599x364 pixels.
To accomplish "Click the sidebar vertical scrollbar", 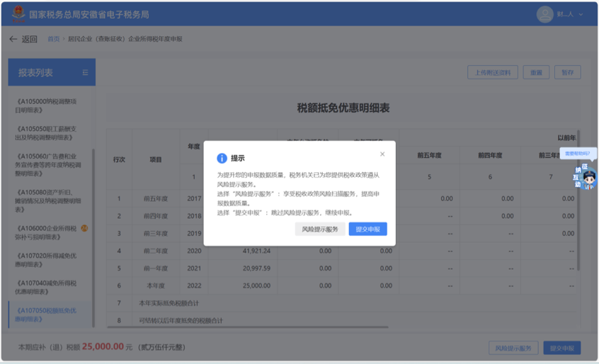I will [x=93, y=237].
